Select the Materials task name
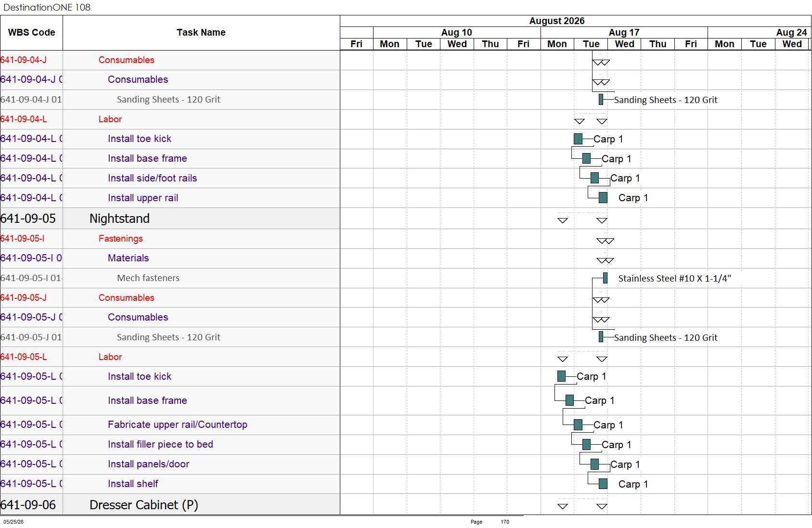The image size is (812, 528). [x=129, y=258]
